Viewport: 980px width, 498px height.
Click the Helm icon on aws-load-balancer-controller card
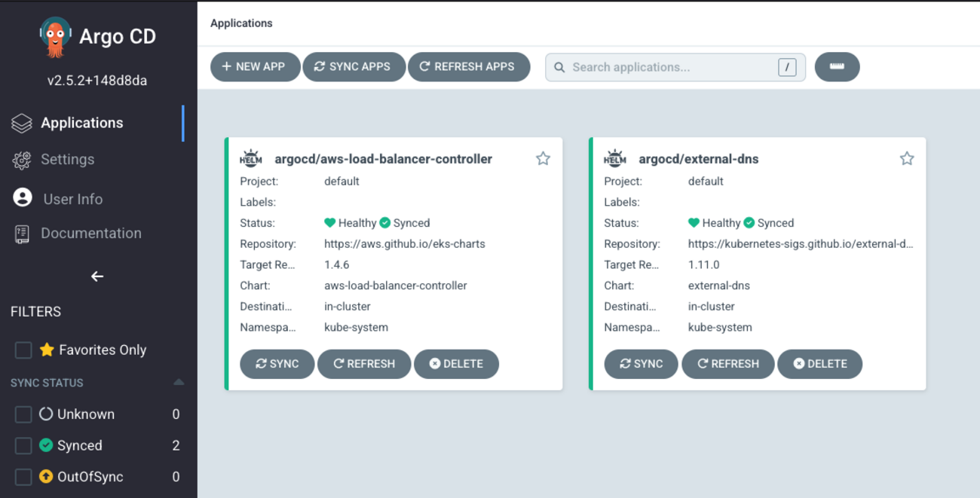click(251, 157)
